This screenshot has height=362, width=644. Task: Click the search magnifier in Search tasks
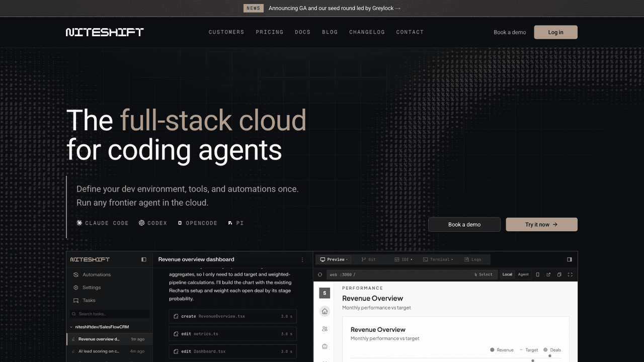point(74,314)
